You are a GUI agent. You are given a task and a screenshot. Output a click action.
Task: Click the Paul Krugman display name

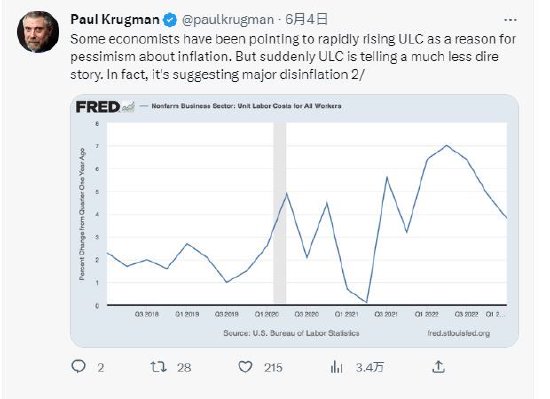[115, 19]
